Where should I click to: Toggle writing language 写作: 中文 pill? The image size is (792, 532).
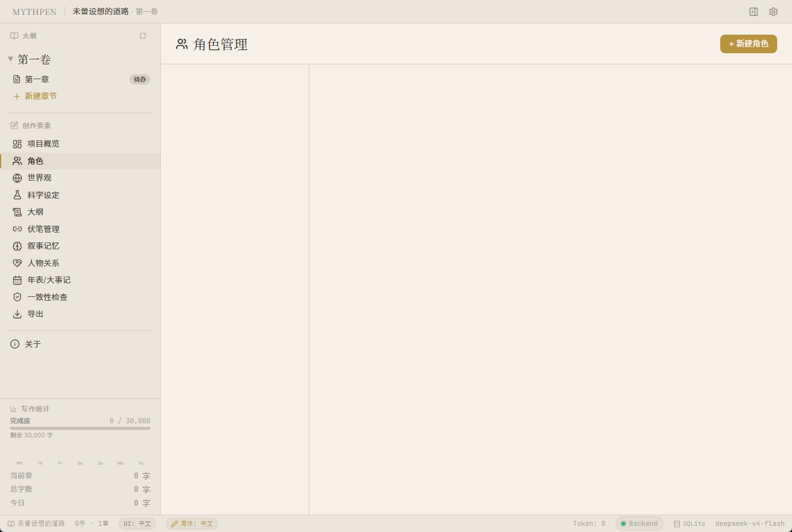click(192, 524)
